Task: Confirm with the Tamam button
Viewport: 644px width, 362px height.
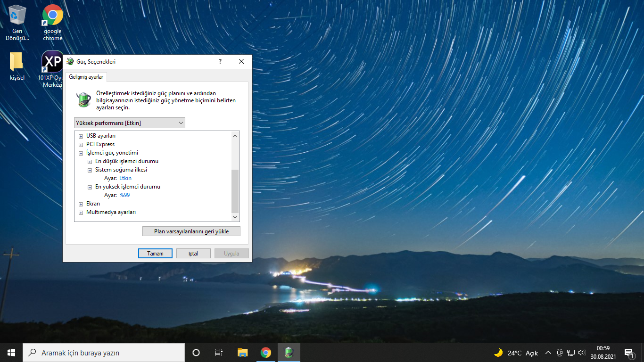Action: tap(155, 254)
